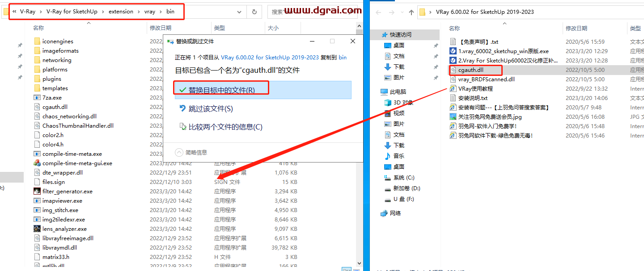Sort by 修改日期 column in left window
Image resolution: width=644 pixels, height=271 pixels.
pyautogui.click(x=161, y=28)
